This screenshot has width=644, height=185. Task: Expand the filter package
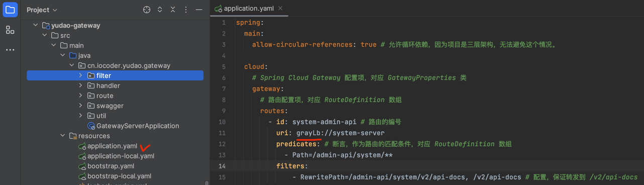click(80, 75)
